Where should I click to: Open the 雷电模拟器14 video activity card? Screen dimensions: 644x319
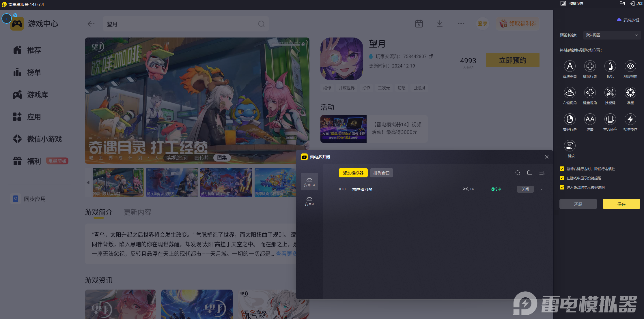click(374, 129)
